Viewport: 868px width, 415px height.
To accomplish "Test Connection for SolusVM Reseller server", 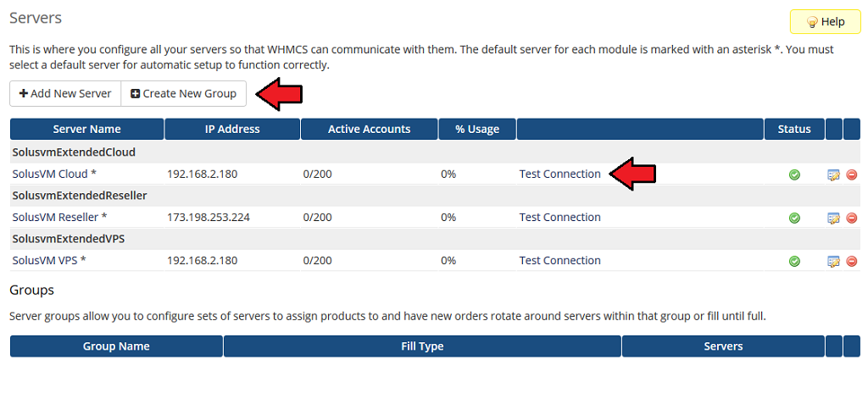I will 559,217.
